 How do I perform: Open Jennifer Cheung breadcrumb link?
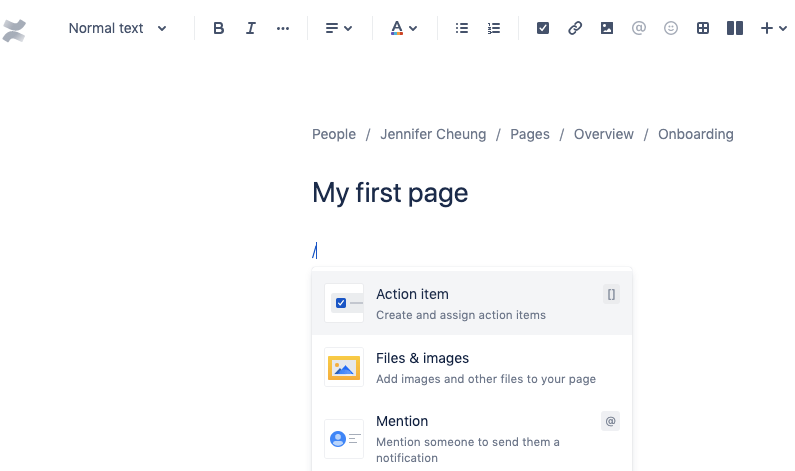click(x=433, y=134)
